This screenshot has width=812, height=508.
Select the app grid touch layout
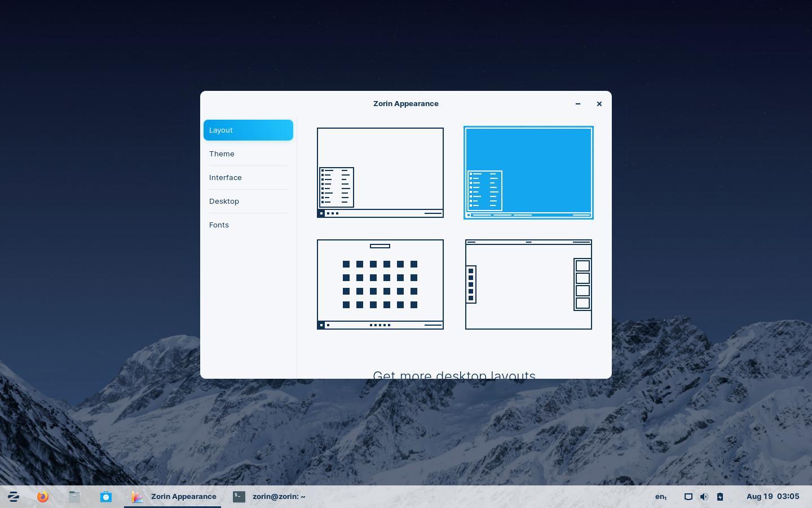380,284
